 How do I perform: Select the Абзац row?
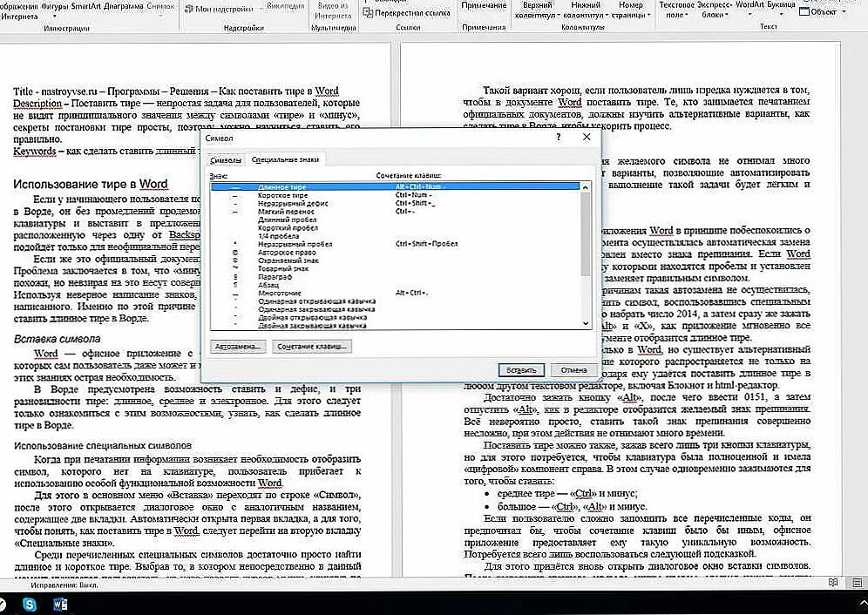396,285
